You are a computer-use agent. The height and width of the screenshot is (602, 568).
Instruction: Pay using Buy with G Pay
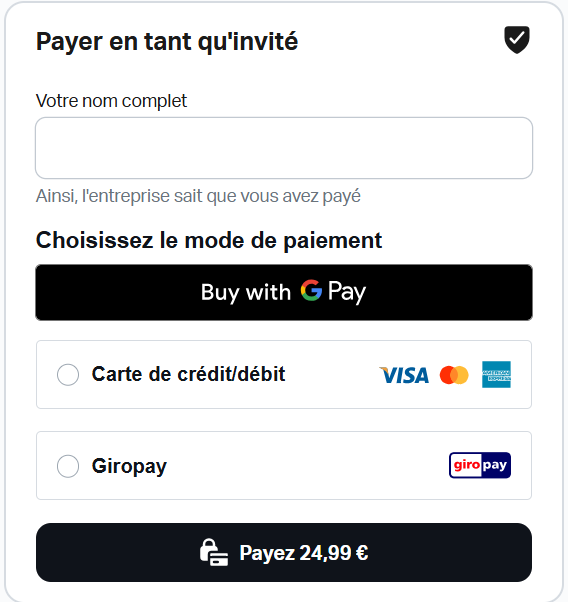tap(284, 292)
